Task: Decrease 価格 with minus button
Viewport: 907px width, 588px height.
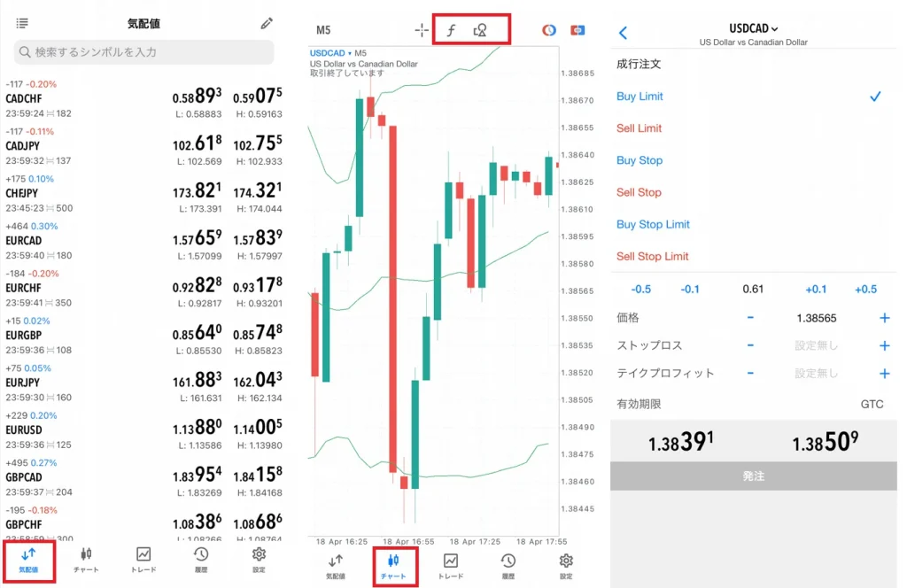Action: [750, 317]
